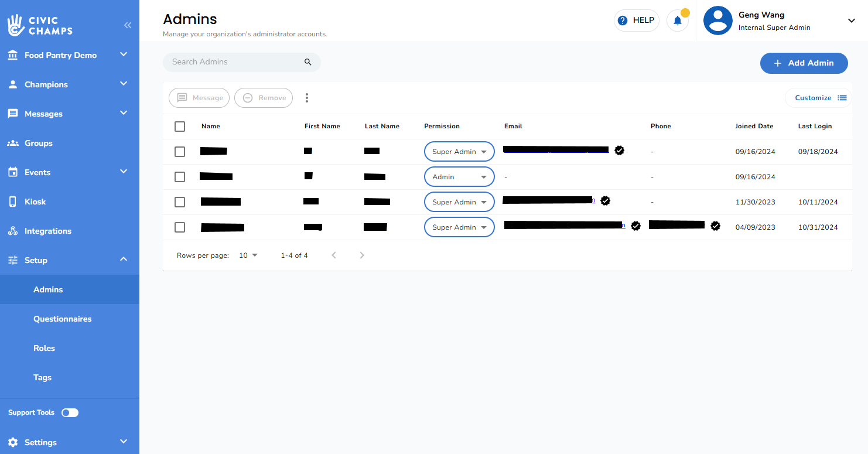Open the Roles page from the sidebar
Screen dimensions: 868x454
tap(44, 348)
